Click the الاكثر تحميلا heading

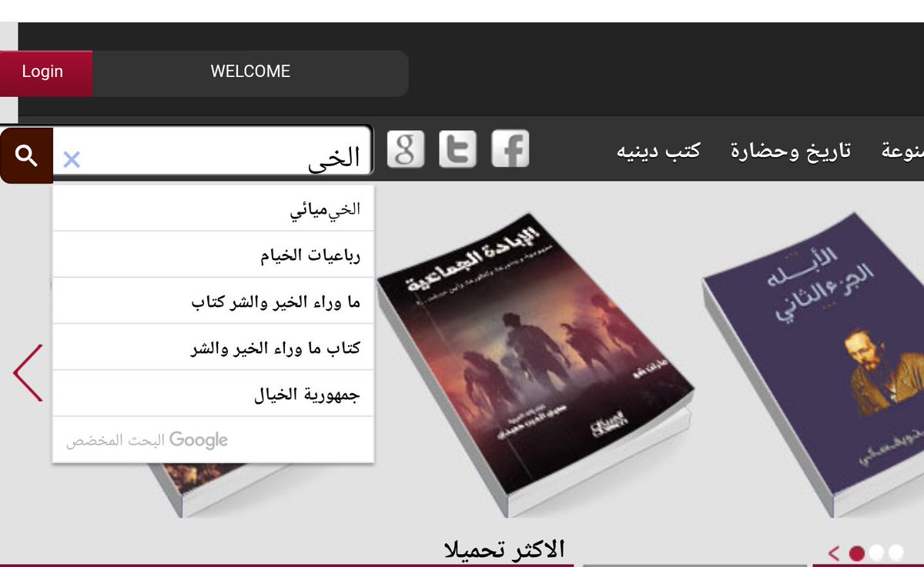504,549
